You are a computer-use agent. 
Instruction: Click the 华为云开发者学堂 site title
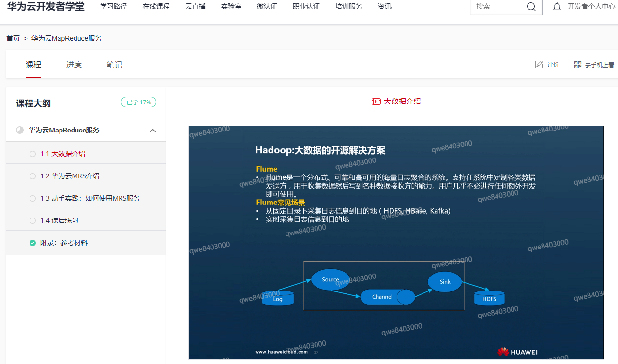(45, 6)
